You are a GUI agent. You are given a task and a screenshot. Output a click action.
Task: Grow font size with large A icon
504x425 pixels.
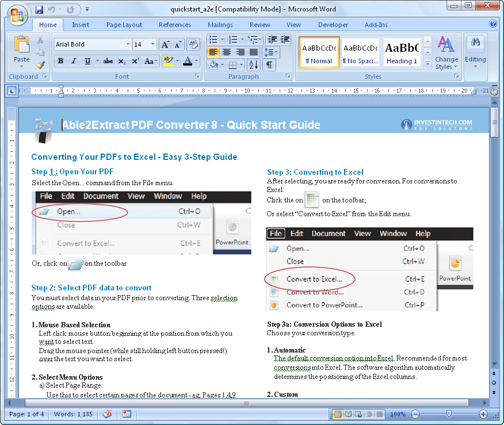coord(165,45)
